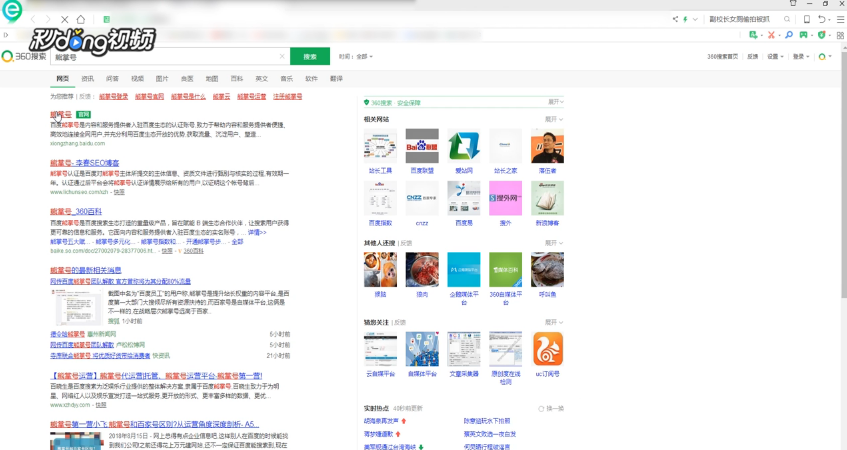Click the green 搜索 button
The height and width of the screenshot is (450, 847).
coord(310,56)
